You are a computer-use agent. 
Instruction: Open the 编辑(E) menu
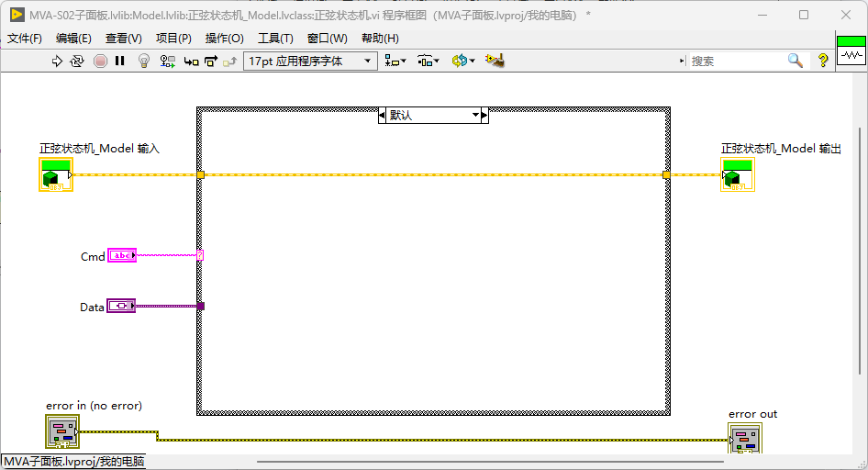pos(73,39)
